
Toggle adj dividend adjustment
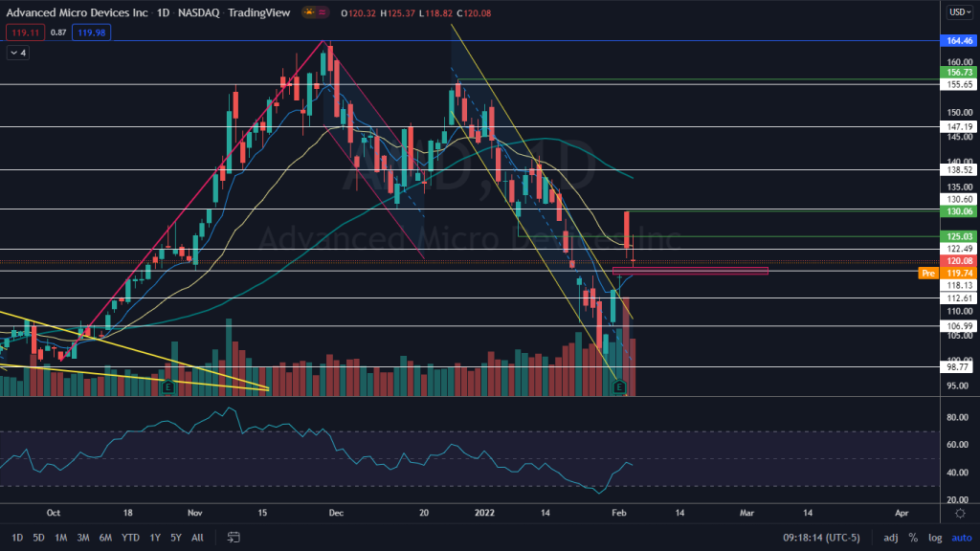[x=888, y=538]
